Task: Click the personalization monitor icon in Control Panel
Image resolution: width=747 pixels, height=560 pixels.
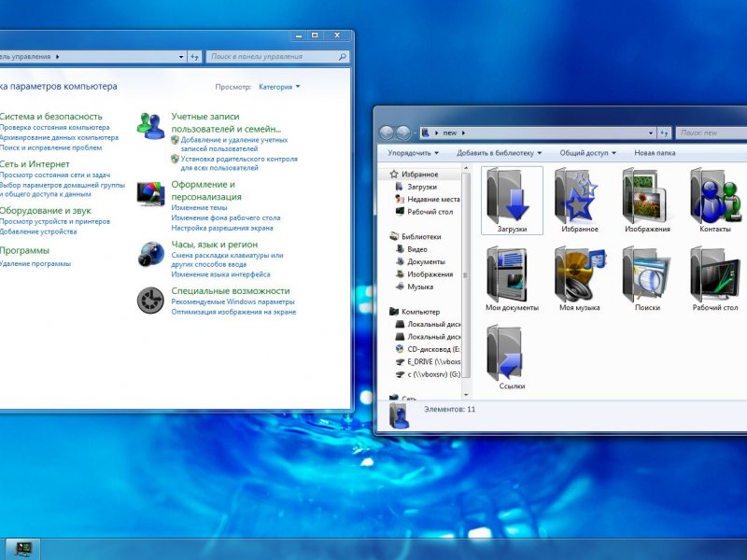Action: (x=150, y=194)
